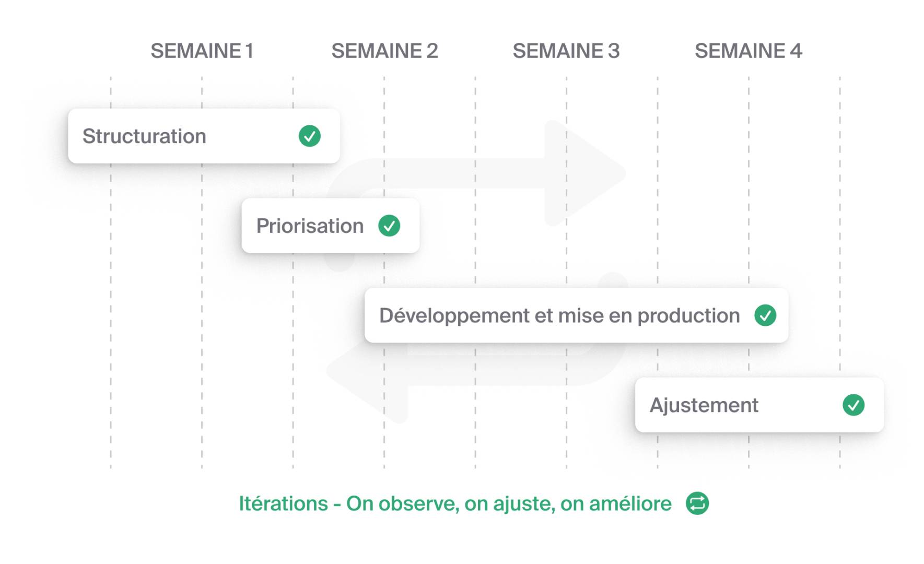The width and height of the screenshot is (924, 564).
Task: Click the green checkmark on Ajustement card
Action: tap(853, 405)
